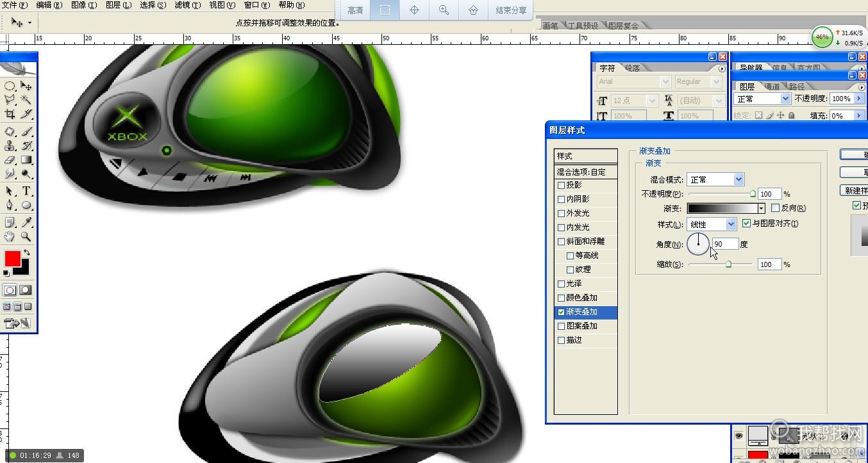Select the Elliptical Marquee tool

10,85
